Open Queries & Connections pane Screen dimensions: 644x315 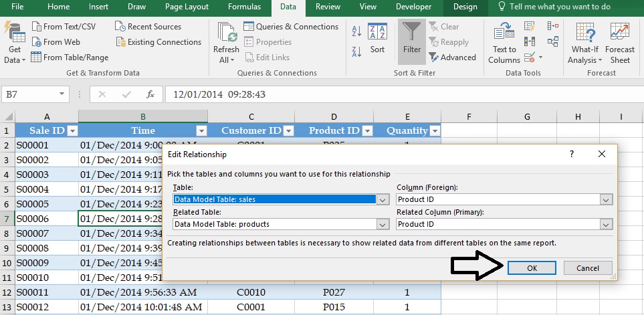coord(291,27)
